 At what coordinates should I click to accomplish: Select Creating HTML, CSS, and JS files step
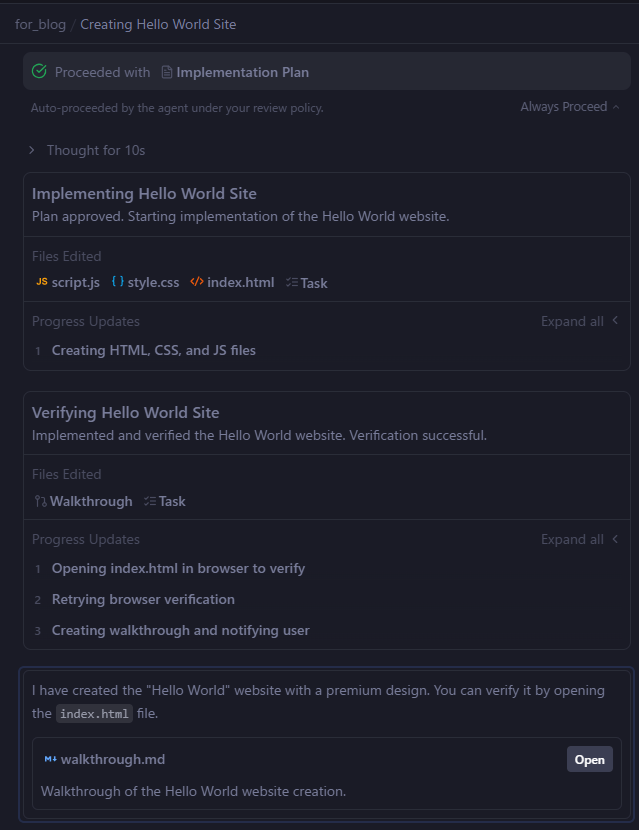point(153,350)
